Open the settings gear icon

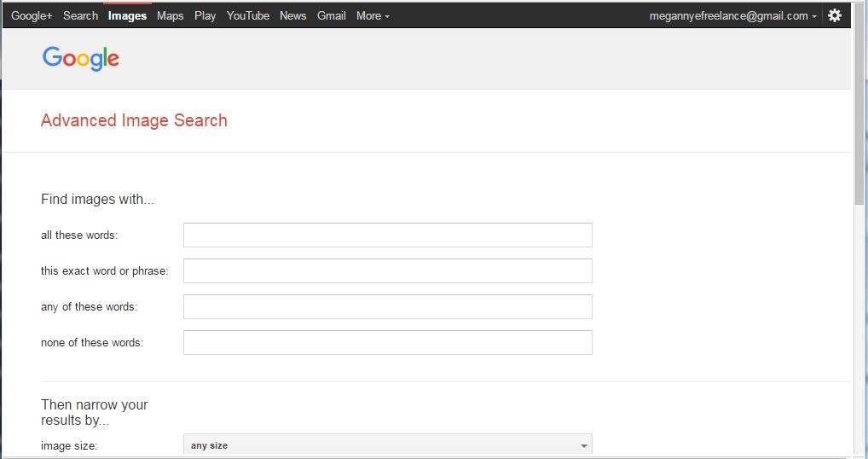834,15
